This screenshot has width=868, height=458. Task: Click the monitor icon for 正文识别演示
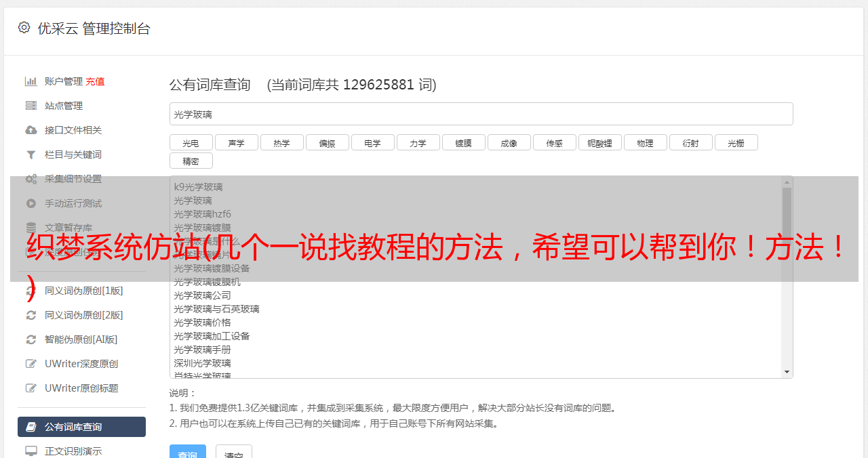[31, 451]
